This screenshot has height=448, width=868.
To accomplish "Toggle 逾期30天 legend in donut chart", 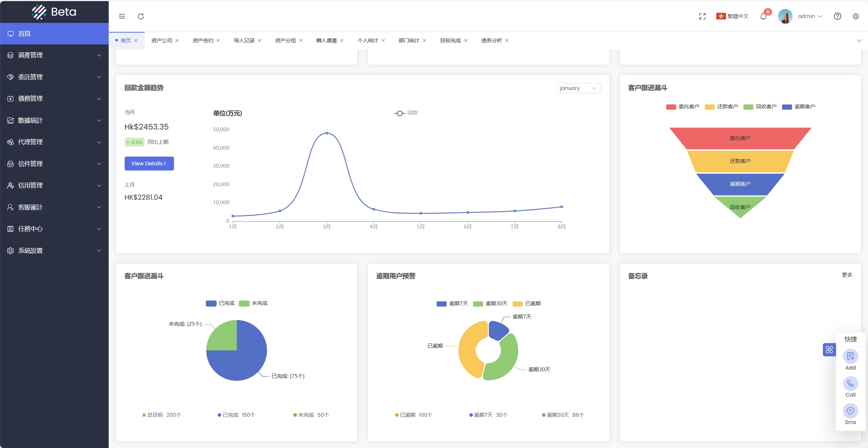I will coord(490,304).
